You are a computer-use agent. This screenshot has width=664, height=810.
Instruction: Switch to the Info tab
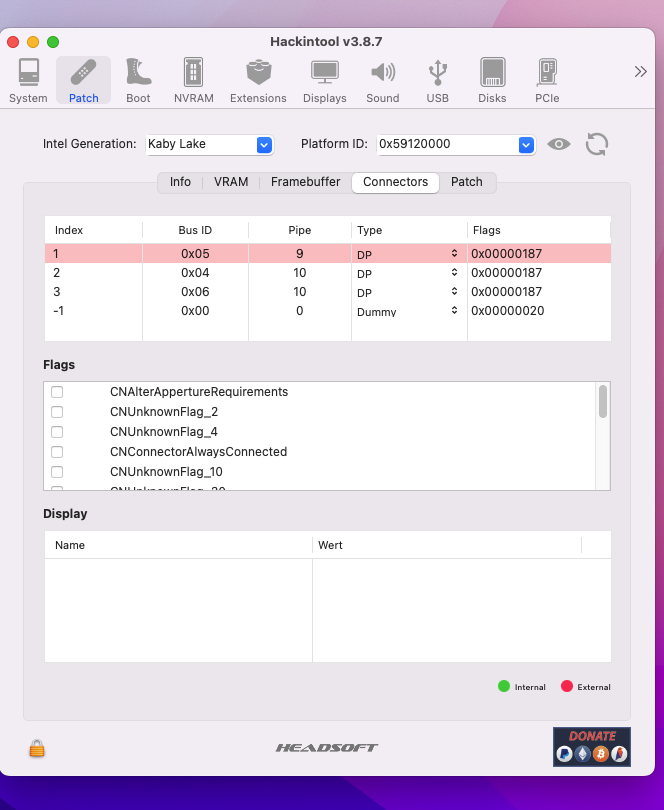(x=180, y=182)
